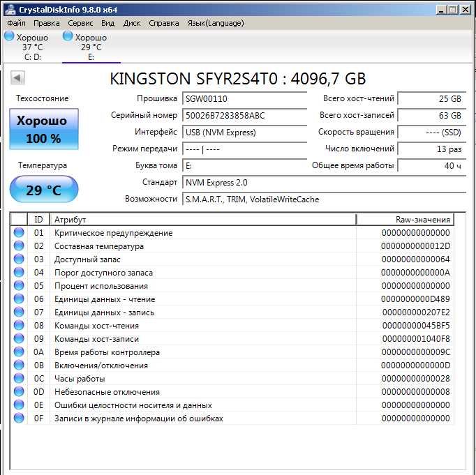Screen dimensions: 476x475
Task: Click status icon of Команды хост-чтения row
Action: click(x=19, y=326)
